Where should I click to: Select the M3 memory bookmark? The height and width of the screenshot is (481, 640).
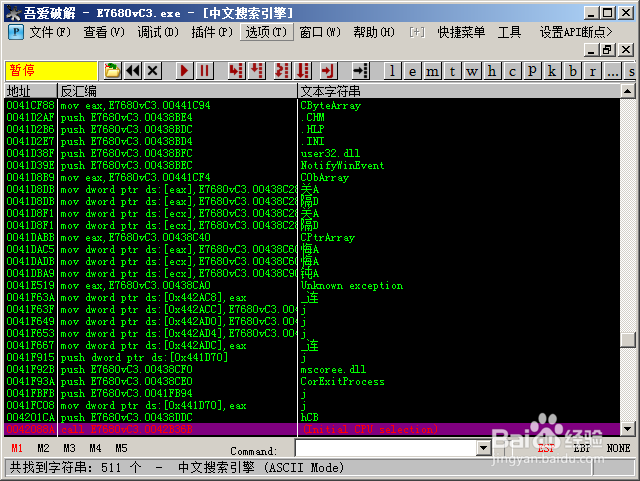pos(69,448)
